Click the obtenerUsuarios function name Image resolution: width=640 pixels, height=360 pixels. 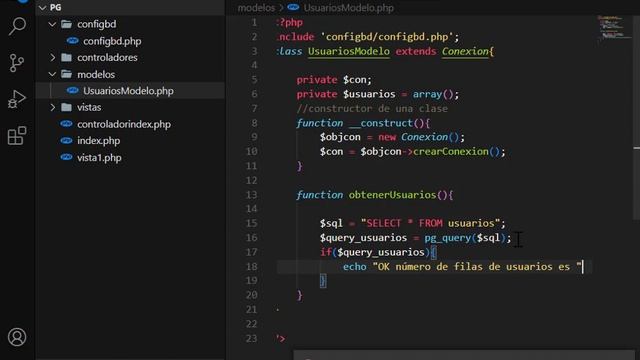[392, 195]
